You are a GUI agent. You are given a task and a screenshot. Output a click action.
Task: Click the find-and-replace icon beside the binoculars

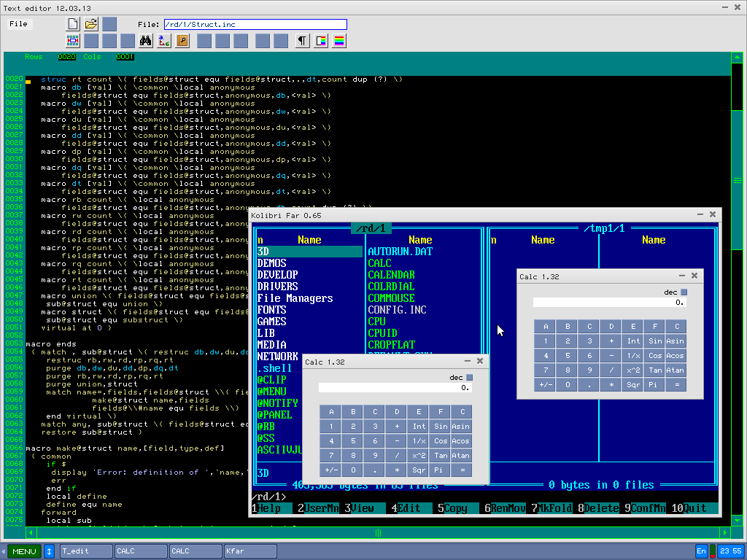click(164, 41)
